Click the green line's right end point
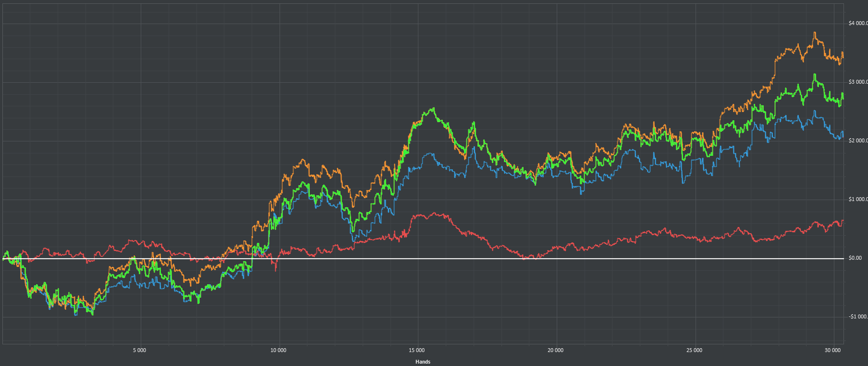Image resolution: width=868 pixels, height=366 pixels. coord(843,98)
